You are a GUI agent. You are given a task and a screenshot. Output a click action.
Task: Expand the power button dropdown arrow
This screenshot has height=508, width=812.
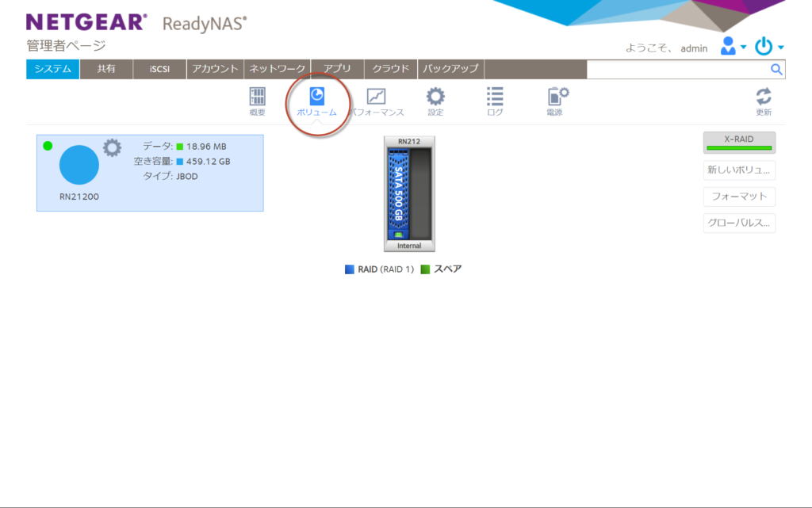click(779, 48)
